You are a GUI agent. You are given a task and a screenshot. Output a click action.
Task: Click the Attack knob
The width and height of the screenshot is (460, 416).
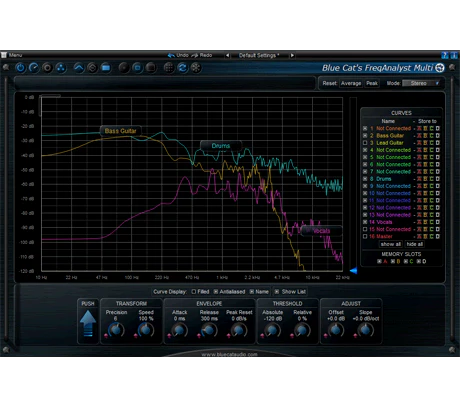(x=179, y=330)
